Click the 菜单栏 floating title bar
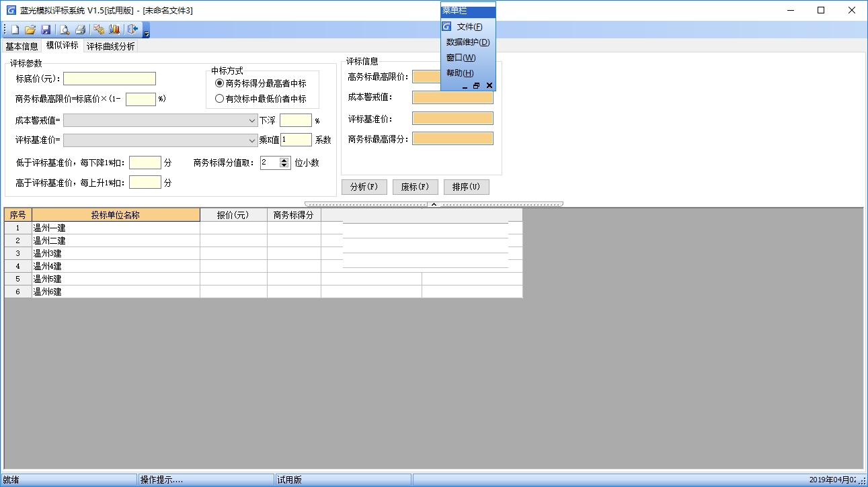Viewport: 868px width, 487px height. 468,11
